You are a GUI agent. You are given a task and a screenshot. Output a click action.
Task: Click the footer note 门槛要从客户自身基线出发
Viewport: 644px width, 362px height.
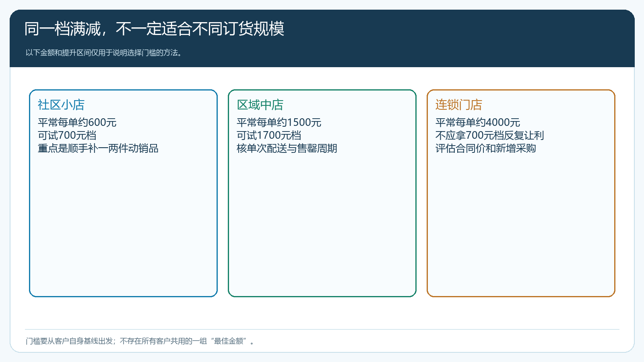pyautogui.click(x=69, y=341)
